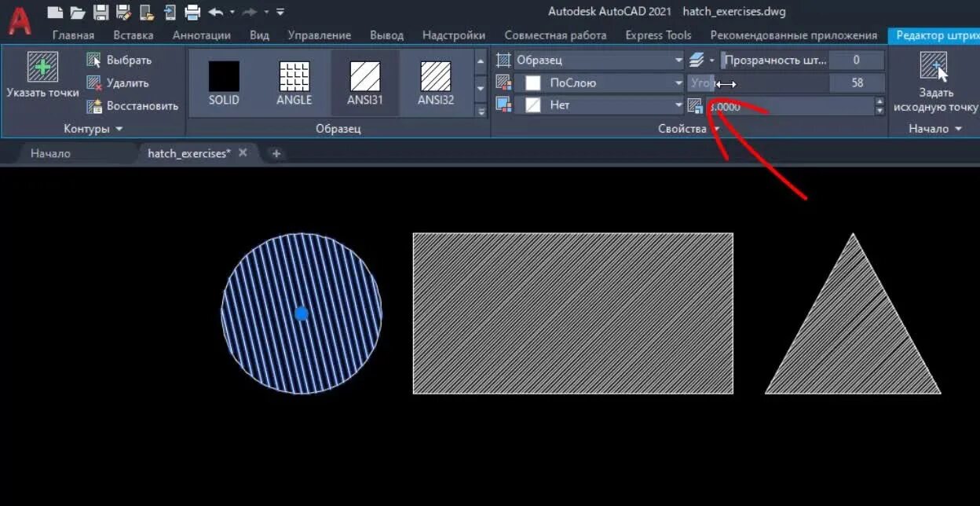The width and height of the screenshot is (980, 506).
Task: Open the ПоСлою hatch color dropdown
Action: [x=600, y=82]
